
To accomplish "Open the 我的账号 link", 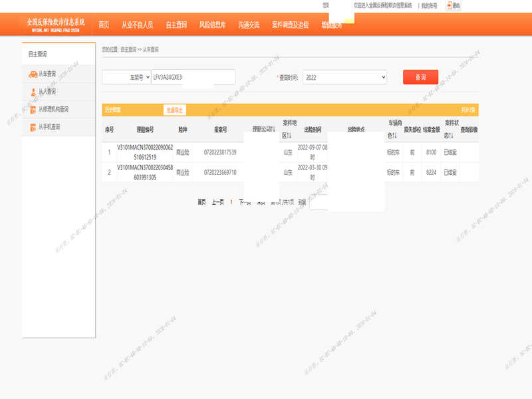I will (x=429, y=5).
